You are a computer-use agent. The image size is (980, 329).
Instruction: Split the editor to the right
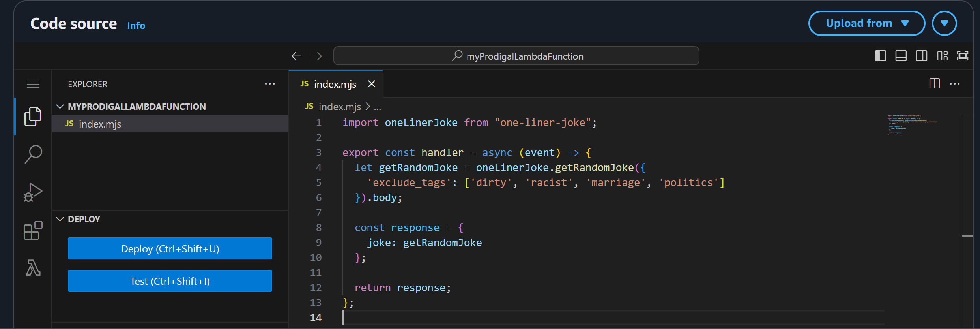pos(934,84)
